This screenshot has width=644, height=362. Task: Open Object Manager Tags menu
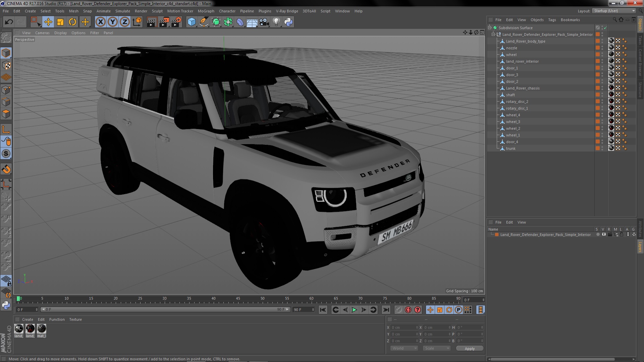552,20
